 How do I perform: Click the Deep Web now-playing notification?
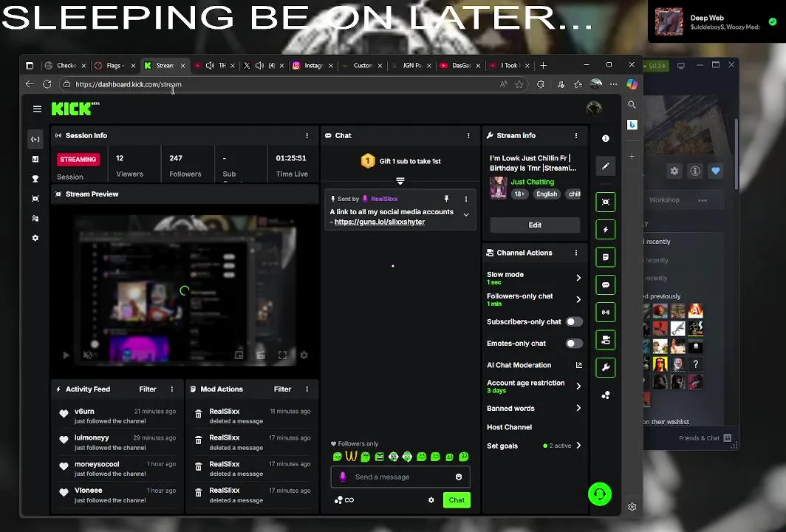coord(717,21)
